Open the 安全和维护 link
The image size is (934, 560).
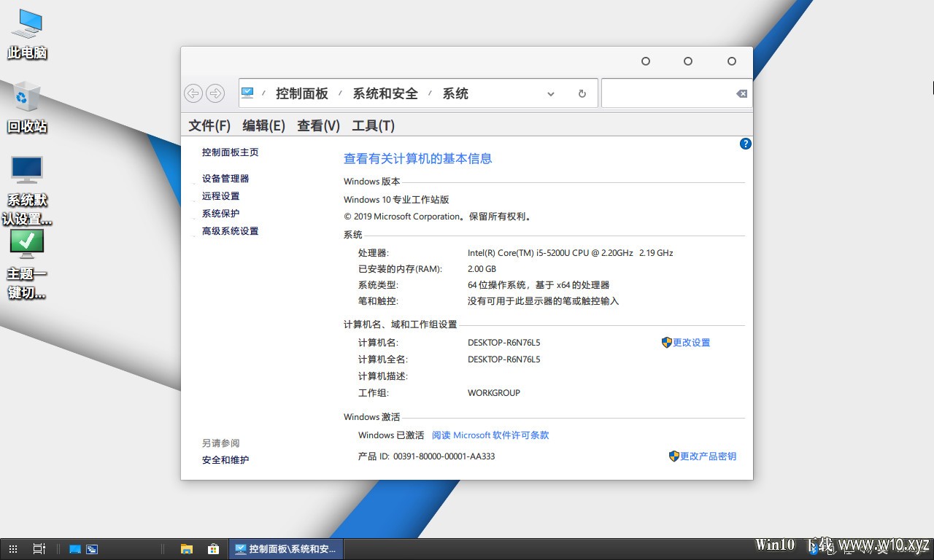click(x=225, y=460)
